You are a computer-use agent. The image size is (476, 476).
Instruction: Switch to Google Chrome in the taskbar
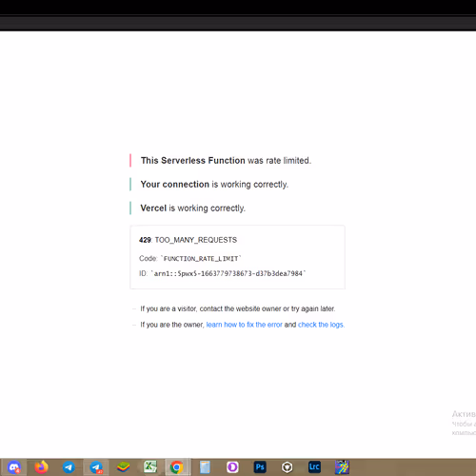(x=177, y=467)
